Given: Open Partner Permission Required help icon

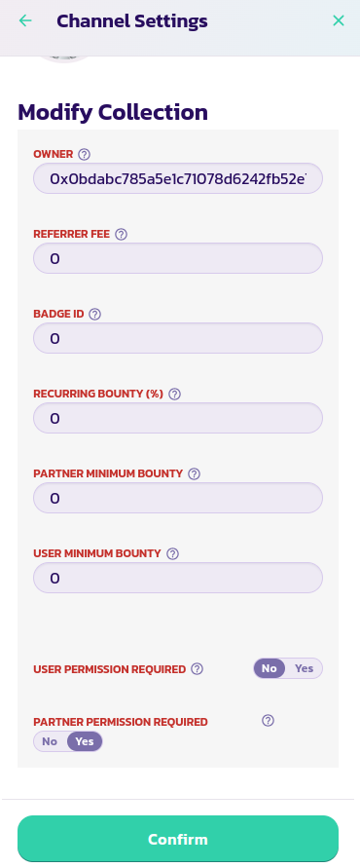Looking at the screenshot, I should pos(269,720).
